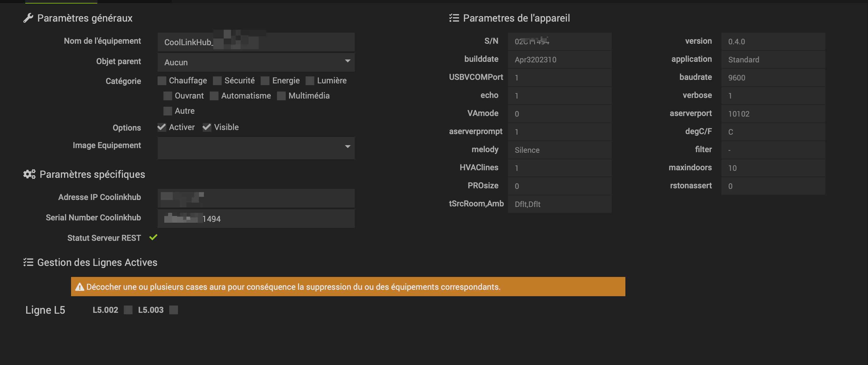Image resolution: width=868 pixels, height=365 pixels.
Task: Check the Sécurité category box
Action: pyautogui.click(x=217, y=81)
